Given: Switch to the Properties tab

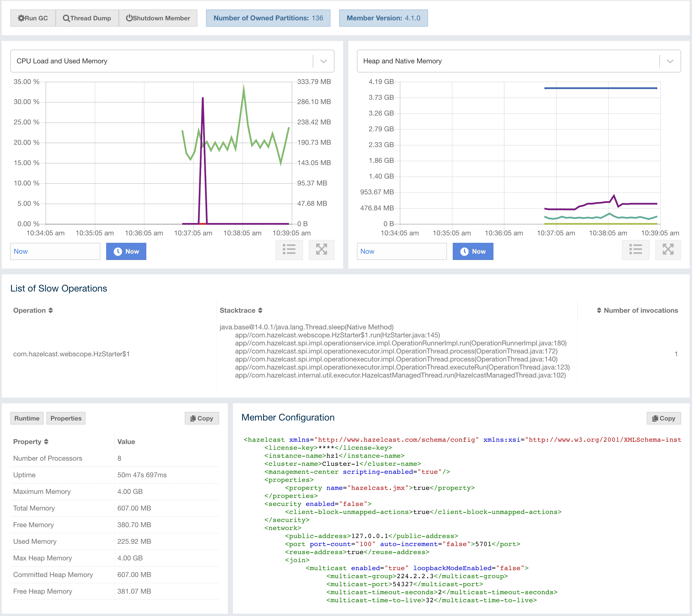Looking at the screenshot, I should point(66,418).
